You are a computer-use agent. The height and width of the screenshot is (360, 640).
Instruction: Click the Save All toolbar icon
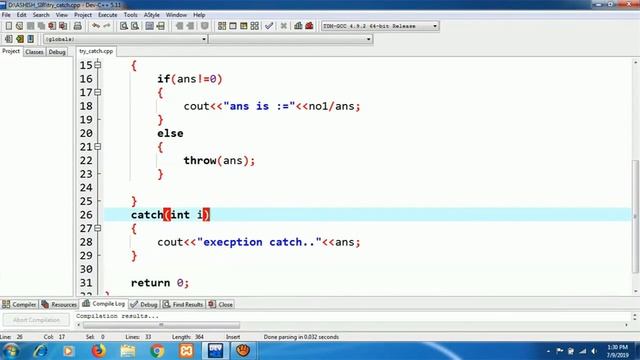tap(41, 26)
